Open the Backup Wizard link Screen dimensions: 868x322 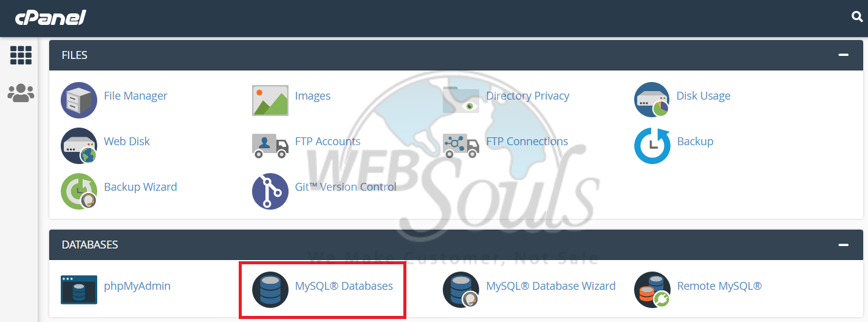point(140,187)
